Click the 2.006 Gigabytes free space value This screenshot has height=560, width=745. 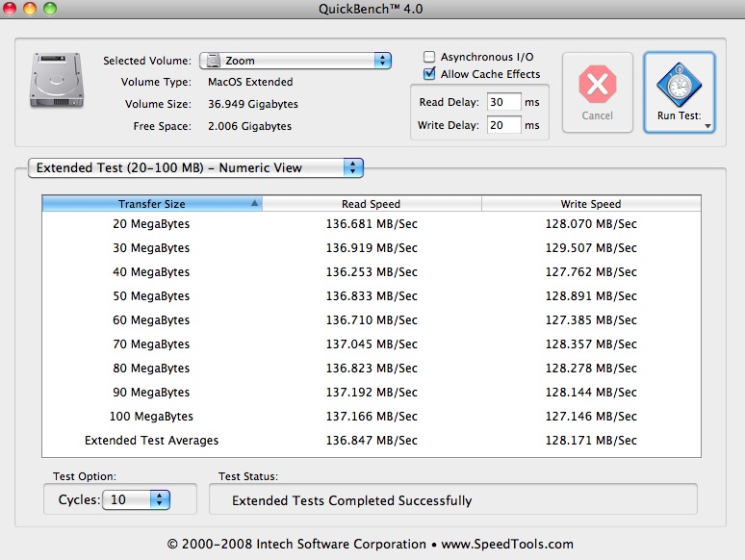click(x=249, y=126)
